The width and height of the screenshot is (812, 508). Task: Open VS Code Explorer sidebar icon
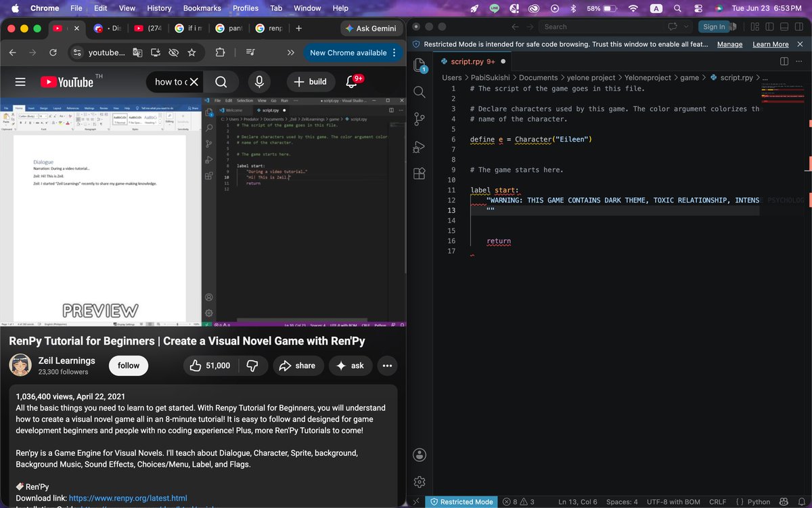pos(419,66)
